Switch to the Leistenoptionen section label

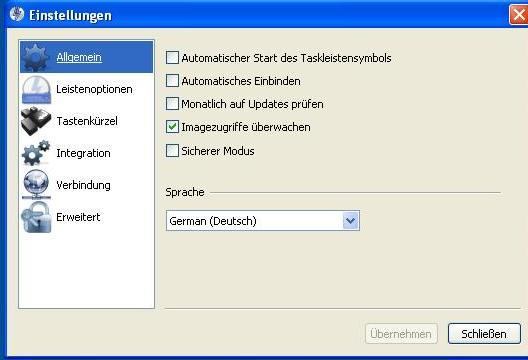point(94,89)
